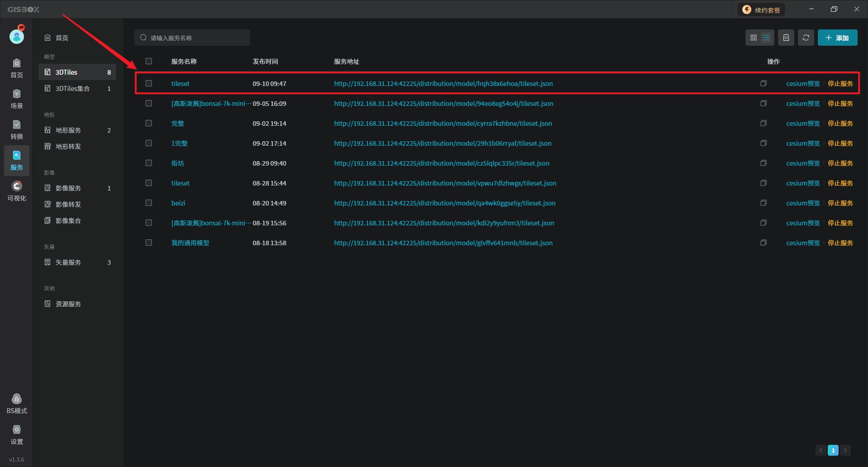The image size is (868, 467).
Task: Open the 转换 section in left sidebar
Action: pyautogui.click(x=17, y=130)
